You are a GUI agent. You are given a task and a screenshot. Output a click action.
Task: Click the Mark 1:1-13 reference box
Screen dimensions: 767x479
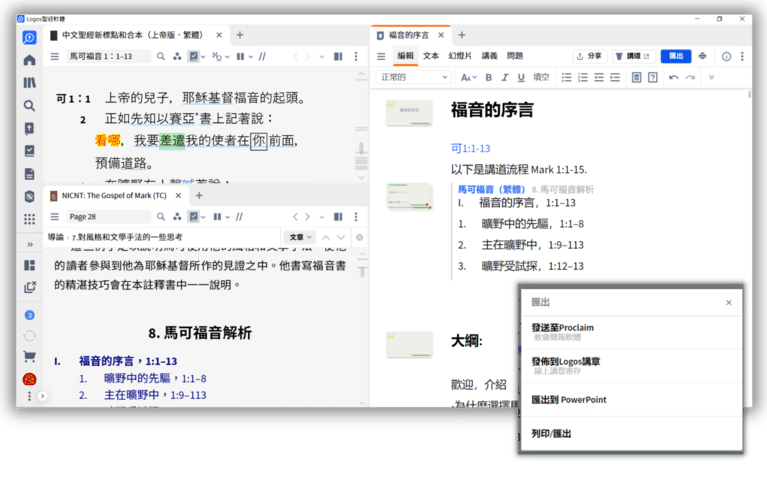click(x=108, y=56)
